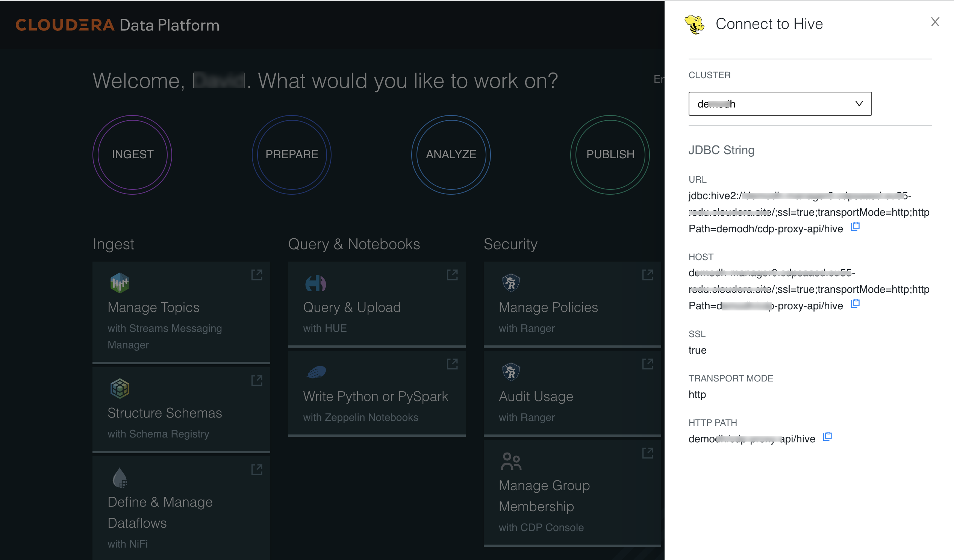Copy the HTTP Path value

(827, 437)
